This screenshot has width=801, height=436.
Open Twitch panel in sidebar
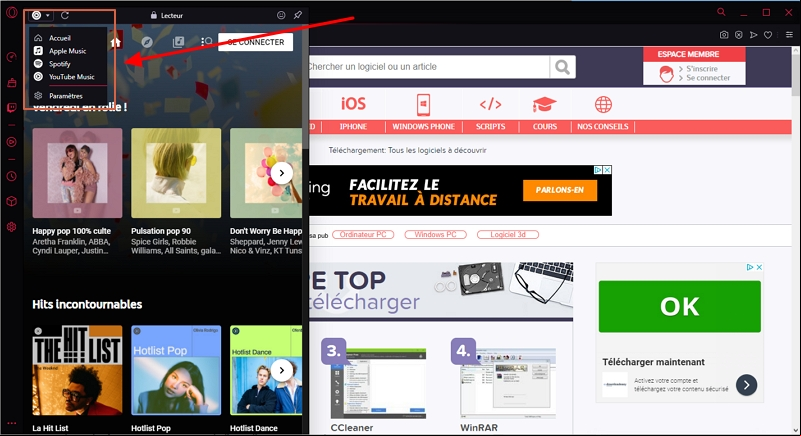pyautogui.click(x=11, y=107)
